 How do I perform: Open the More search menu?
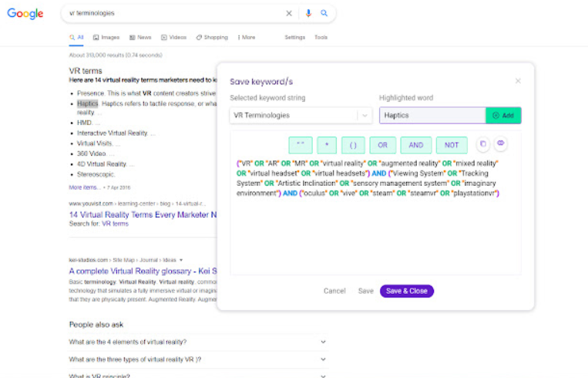(x=247, y=38)
